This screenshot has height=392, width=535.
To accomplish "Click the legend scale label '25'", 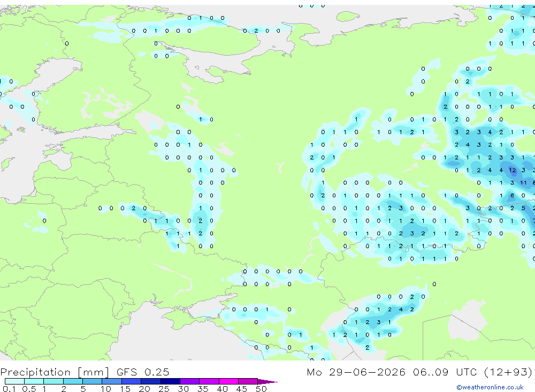I will click(x=164, y=389).
